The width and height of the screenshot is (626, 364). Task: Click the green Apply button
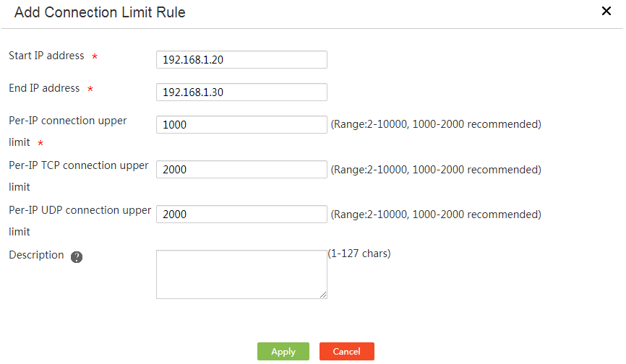[x=283, y=351]
